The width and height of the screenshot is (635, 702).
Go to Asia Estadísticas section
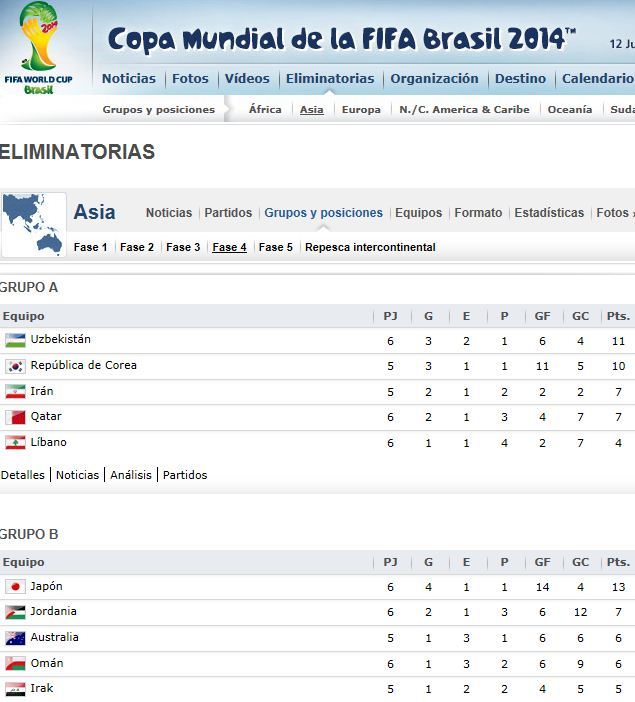coord(549,213)
